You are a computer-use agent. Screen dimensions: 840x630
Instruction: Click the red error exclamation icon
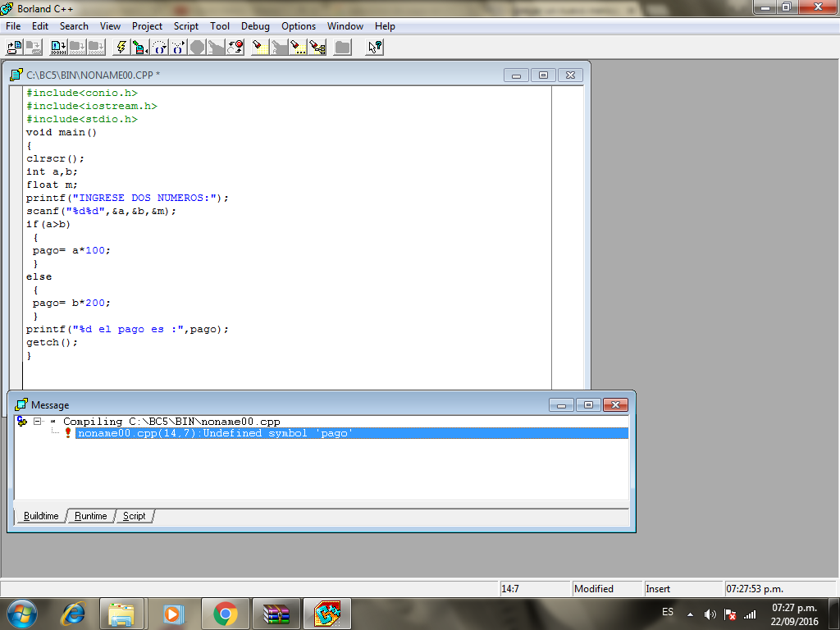click(x=68, y=433)
